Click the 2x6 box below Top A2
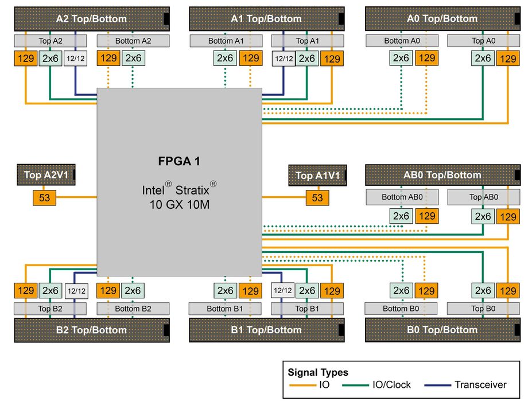 pos(51,59)
